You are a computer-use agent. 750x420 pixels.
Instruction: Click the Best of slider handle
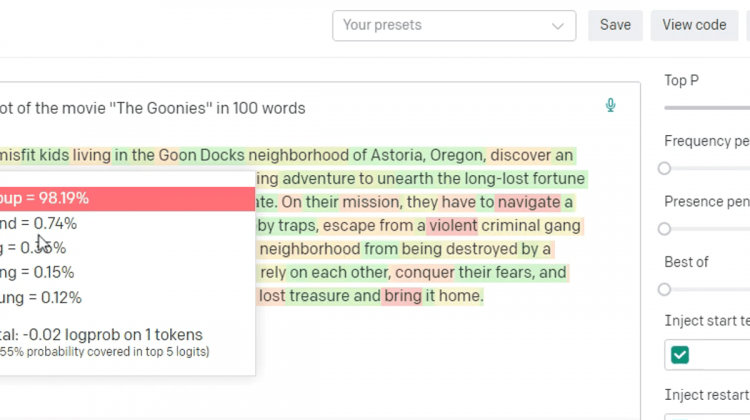click(665, 288)
